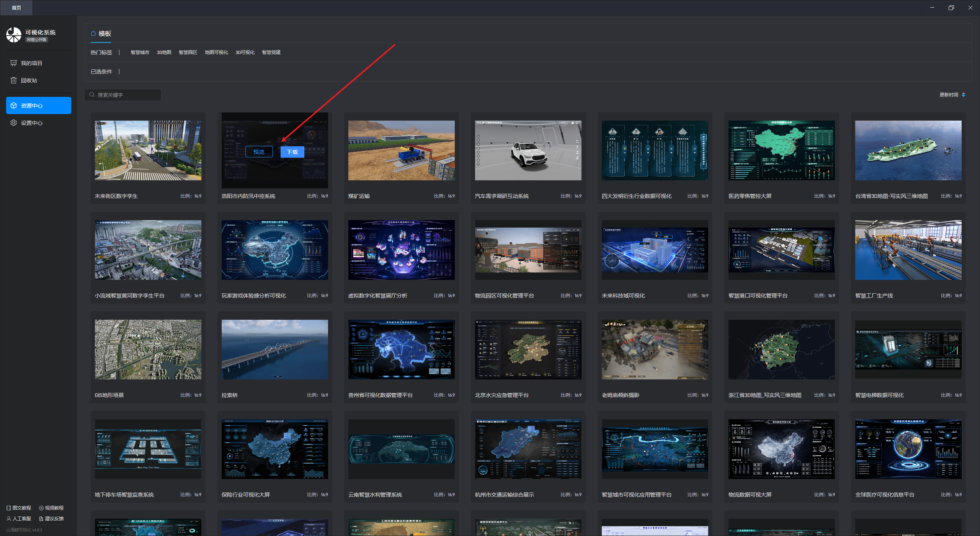Filter by 3D地图 tag
Screen dimensions: 980x536
pyautogui.click(x=164, y=52)
